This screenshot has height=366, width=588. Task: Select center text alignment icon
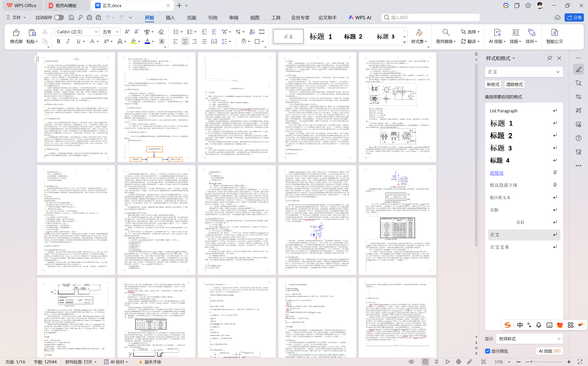coord(185,42)
